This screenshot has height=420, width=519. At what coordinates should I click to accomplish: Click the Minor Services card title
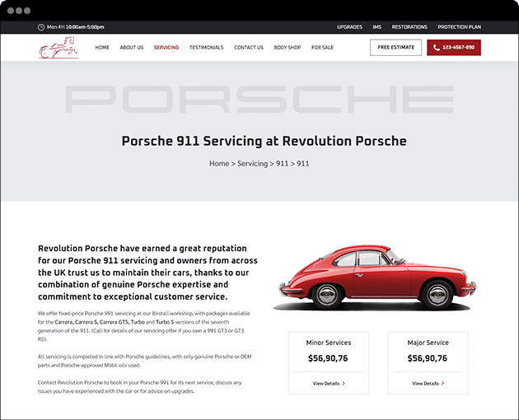click(329, 343)
